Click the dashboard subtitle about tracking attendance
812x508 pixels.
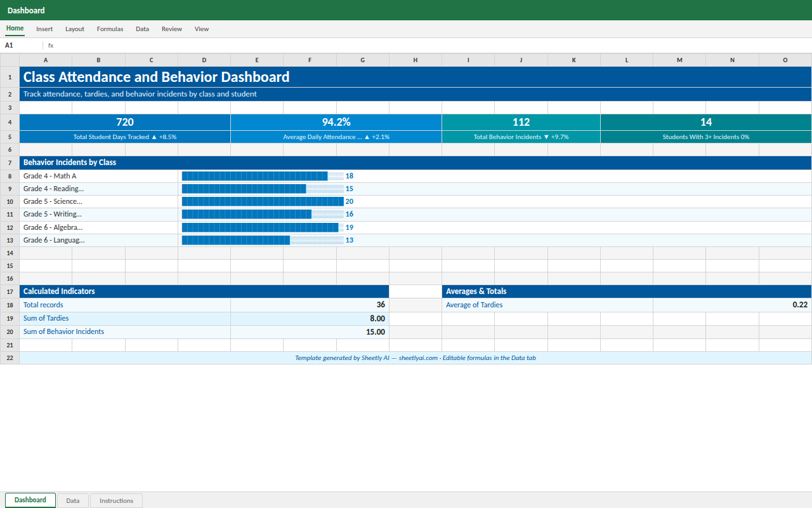tap(416, 94)
